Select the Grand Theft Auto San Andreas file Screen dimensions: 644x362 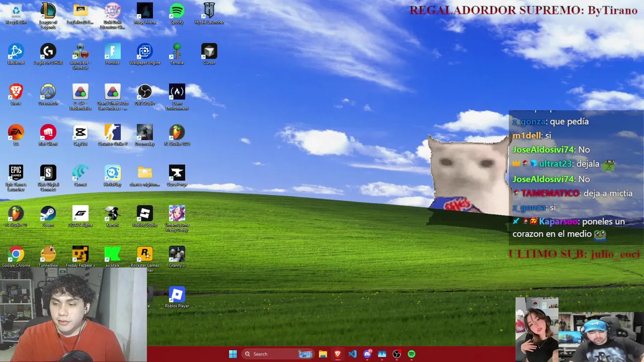pos(113,97)
